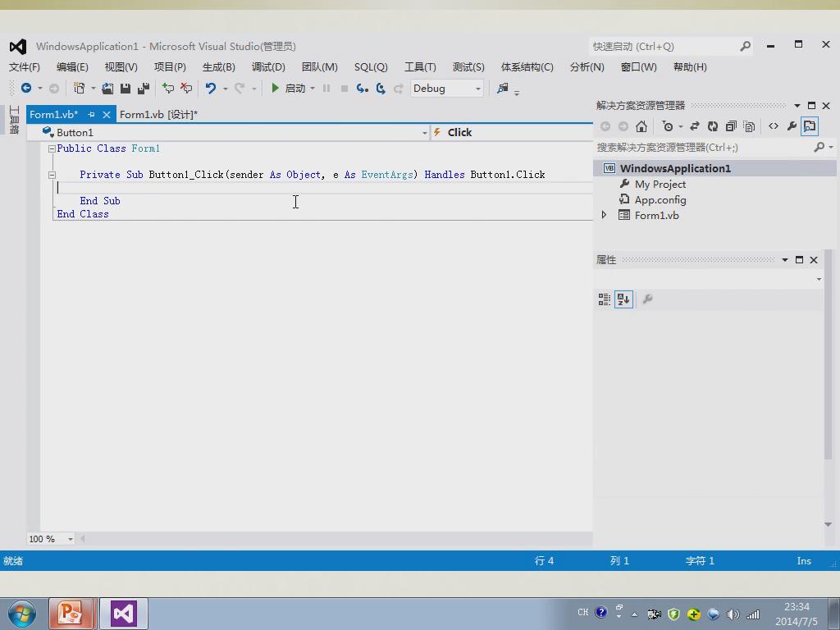This screenshot has height=630, width=840.
Task: Toggle the pin on the Form1.vb* tab
Action: [91, 115]
